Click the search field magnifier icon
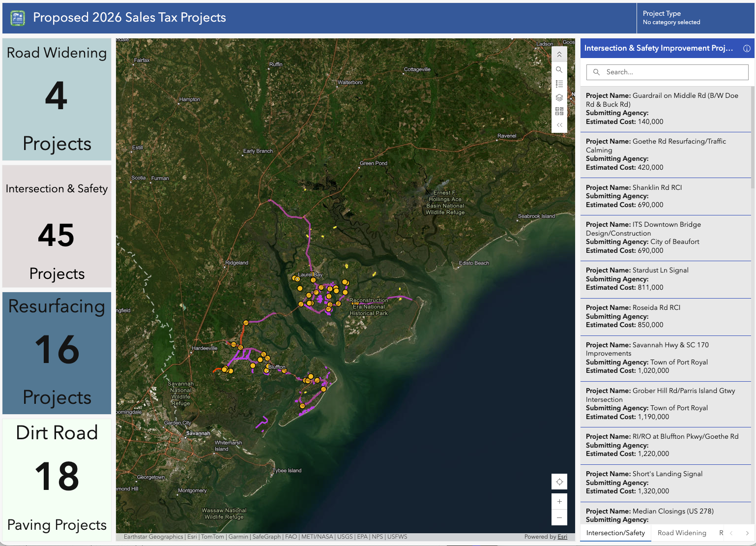This screenshot has height=546, width=756. coord(596,72)
